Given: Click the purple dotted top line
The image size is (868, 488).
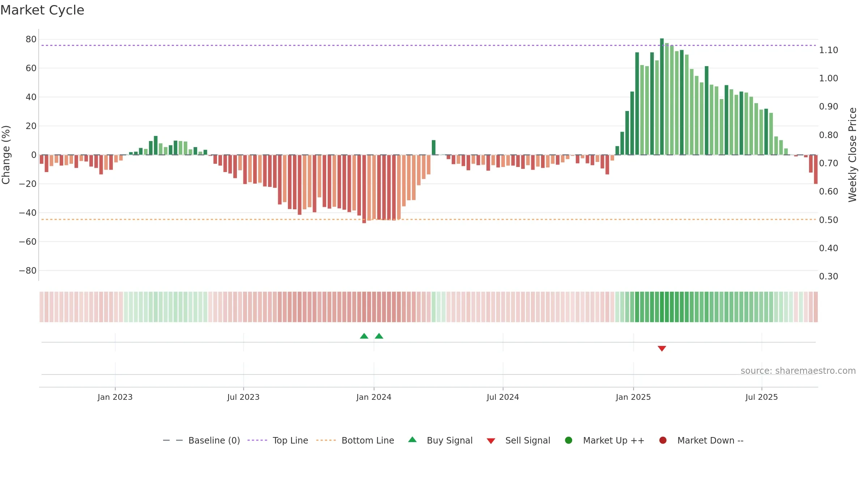Looking at the screenshot, I should pos(429,45).
